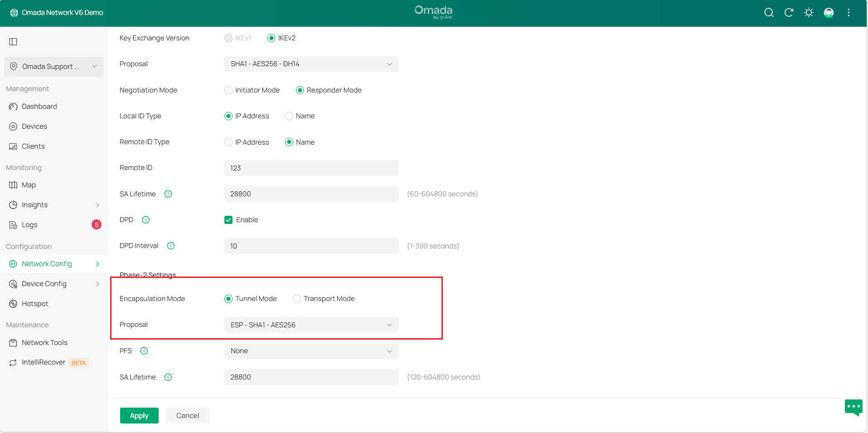
Task: Open the Devices section
Action: click(x=34, y=126)
